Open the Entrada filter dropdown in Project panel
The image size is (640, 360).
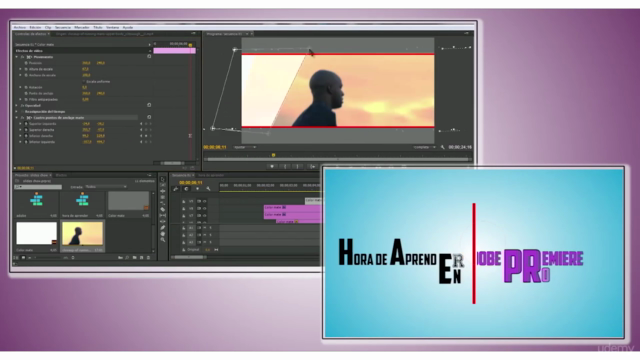click(106, 187)
